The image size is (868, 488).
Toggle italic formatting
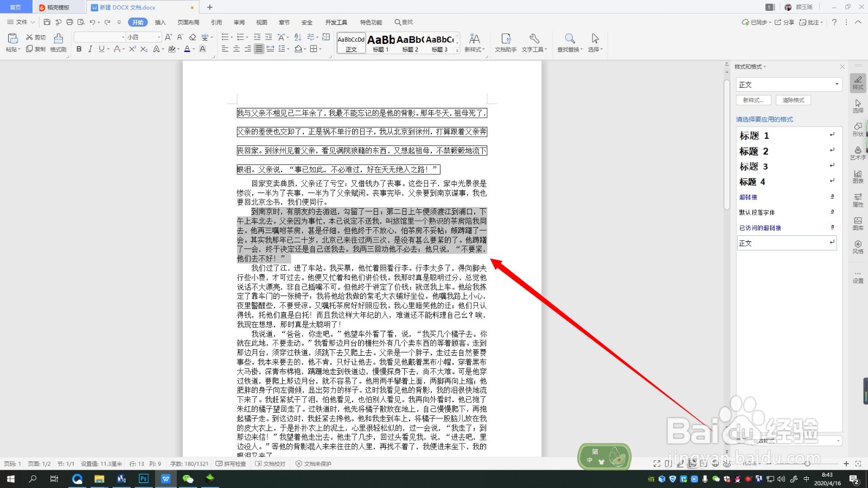[x=90, y=49]
